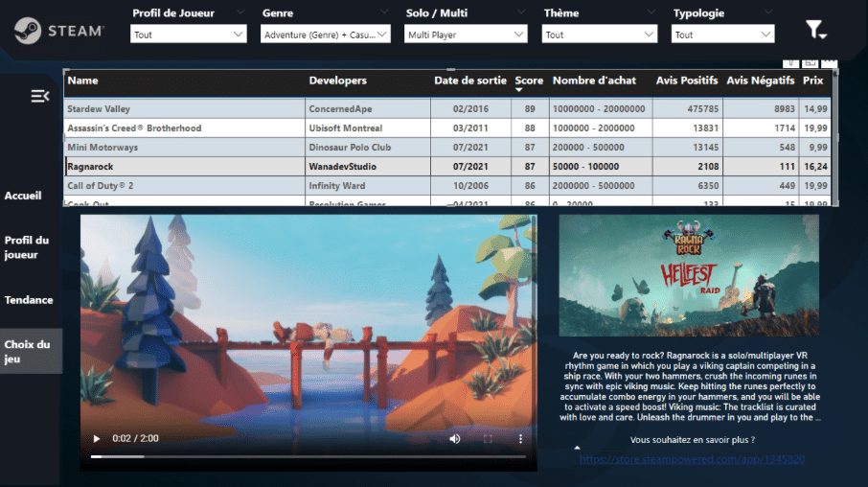The height and width of the screenshot is (487, 868).
Task: Click the Steam logo
Action: point(58,31)
